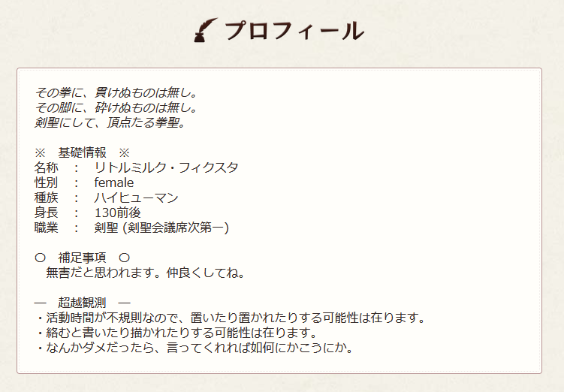Viewport: 564px width, 392px height.
Task: Click the bullet starting with 絡むと書いたり
Action: pyautogui.click(x=176, y=333)
